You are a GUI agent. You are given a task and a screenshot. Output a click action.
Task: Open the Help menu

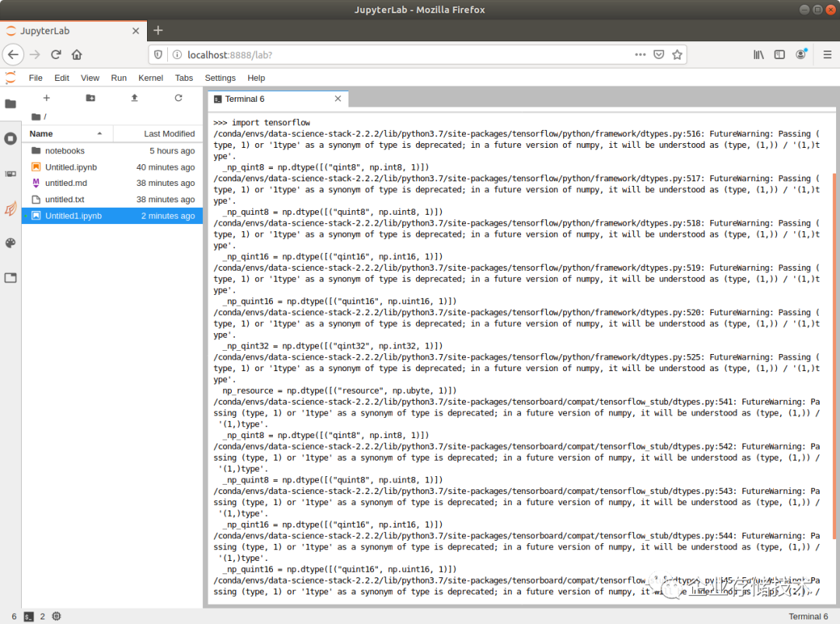(x=256, y=78)
